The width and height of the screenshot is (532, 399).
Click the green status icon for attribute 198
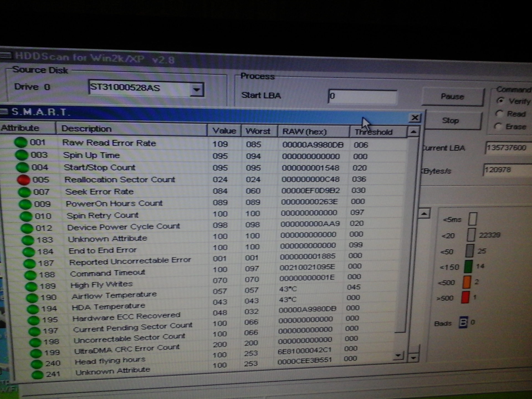click(35, 342)
